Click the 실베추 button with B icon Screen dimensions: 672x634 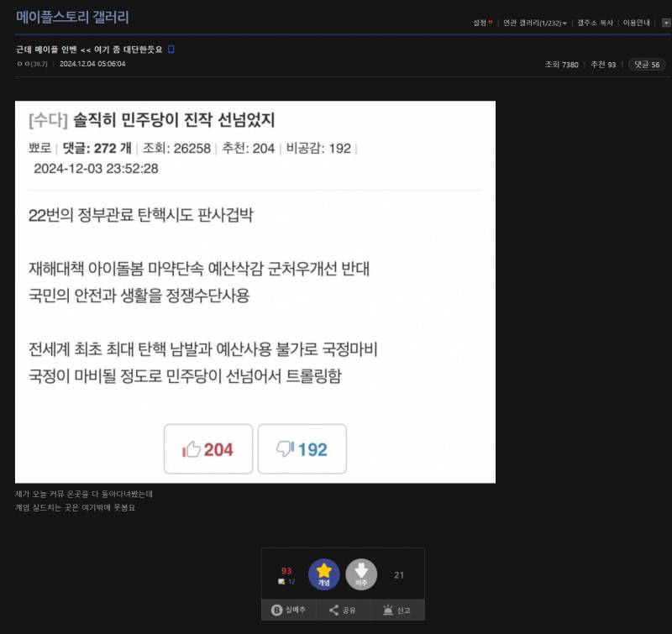[288, 610]
